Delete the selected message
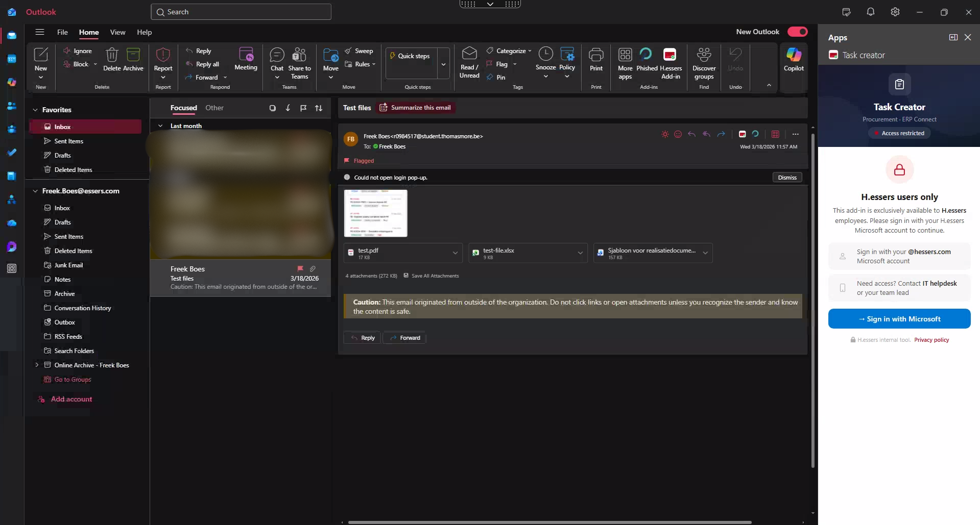Viewport: 980px width, 525px height. [x=112, y=60]
